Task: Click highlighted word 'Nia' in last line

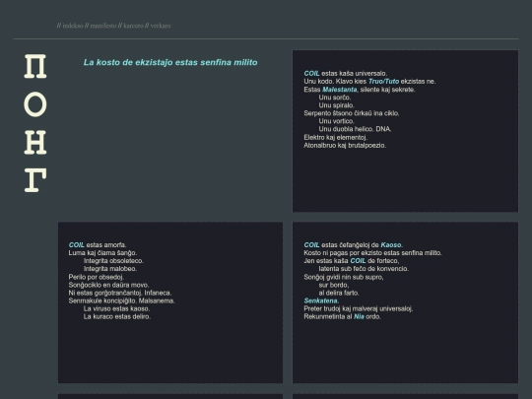Action: click(359, 316)
